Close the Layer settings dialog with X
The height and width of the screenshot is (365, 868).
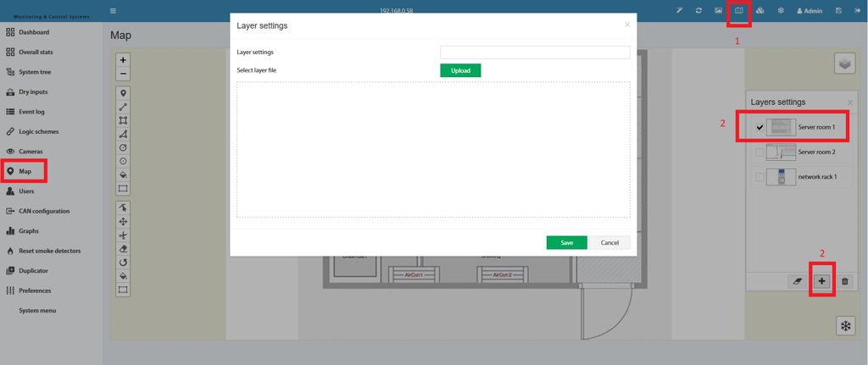627,25
